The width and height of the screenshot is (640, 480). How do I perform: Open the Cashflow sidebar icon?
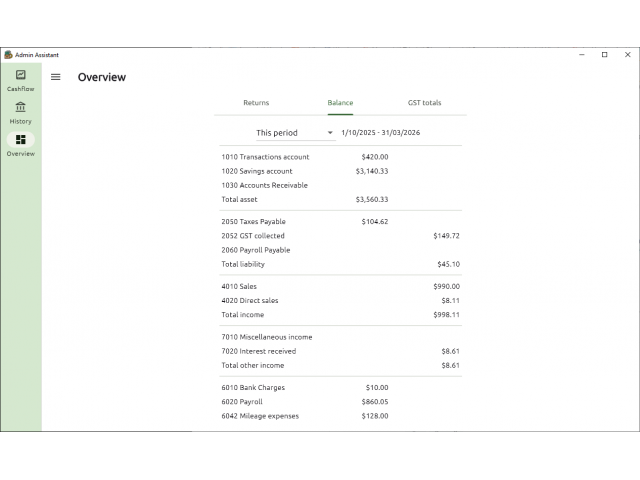(20, 76)
